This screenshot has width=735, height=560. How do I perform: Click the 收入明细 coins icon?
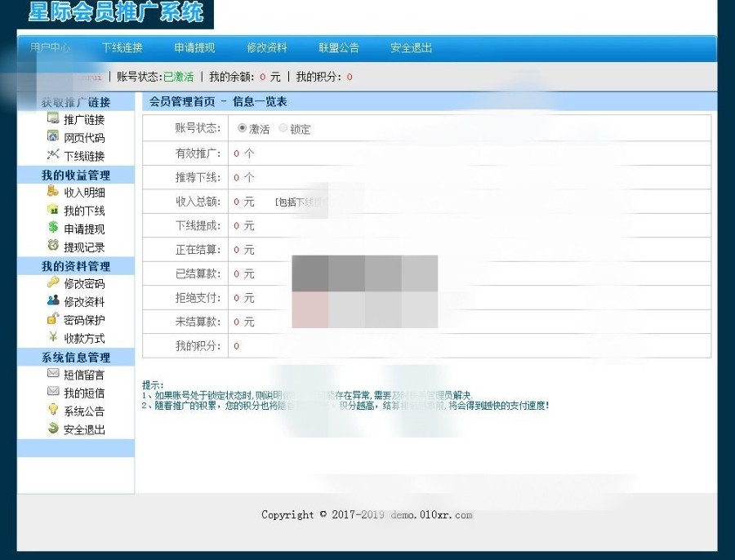(53, 191)
